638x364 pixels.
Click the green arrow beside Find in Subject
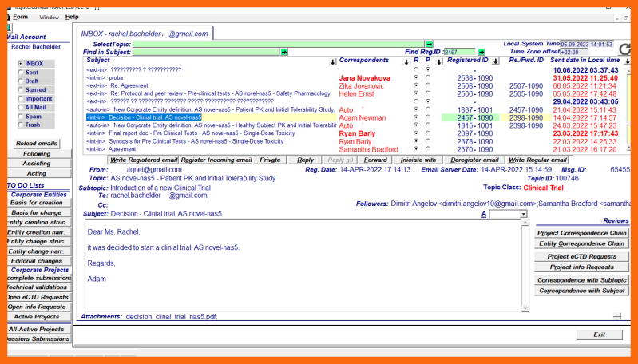coord(283,52)
